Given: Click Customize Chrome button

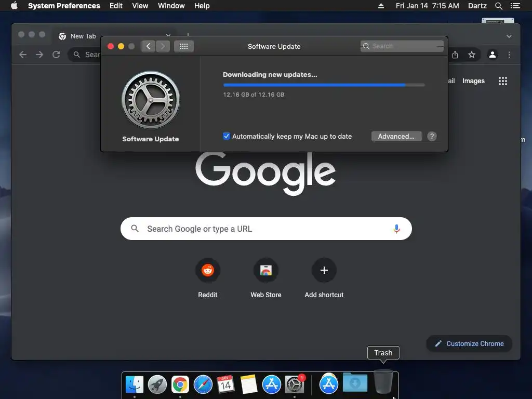Looking at the screenshot, I should point(469,344).
